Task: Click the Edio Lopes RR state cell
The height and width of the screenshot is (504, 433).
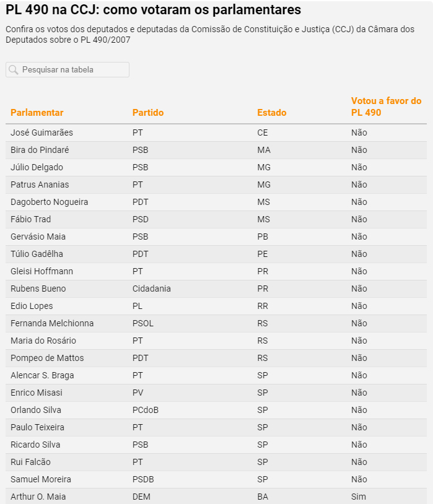Action: point(263,306)
